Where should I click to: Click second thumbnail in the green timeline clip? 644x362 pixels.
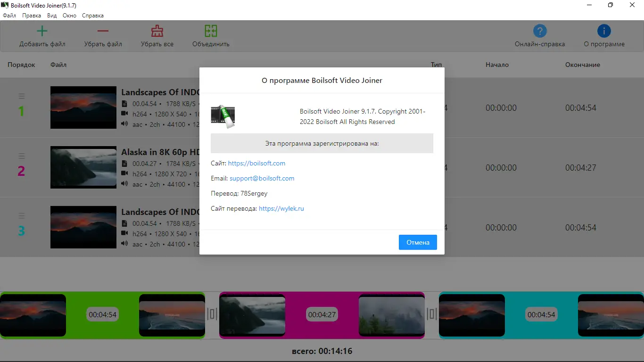172,315
